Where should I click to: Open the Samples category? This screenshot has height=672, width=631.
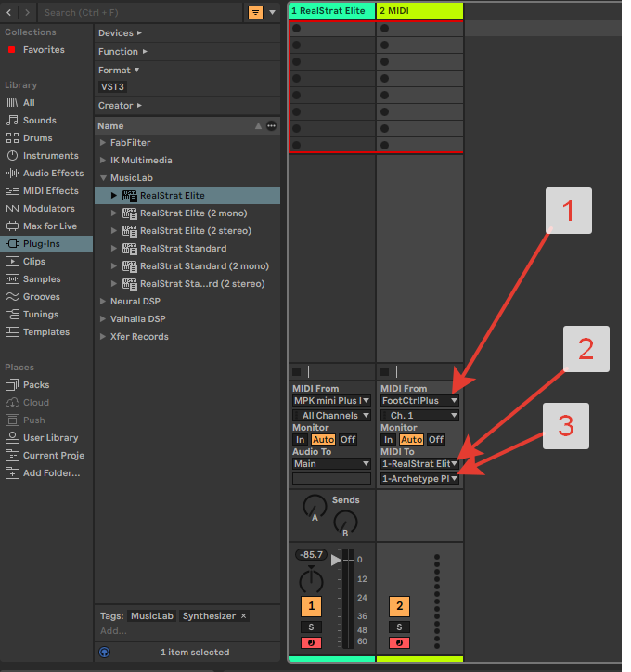click(42, 278)
